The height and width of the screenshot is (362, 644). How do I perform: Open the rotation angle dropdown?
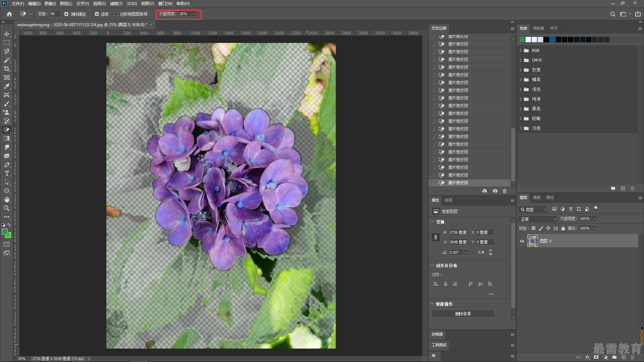point(466,252)
